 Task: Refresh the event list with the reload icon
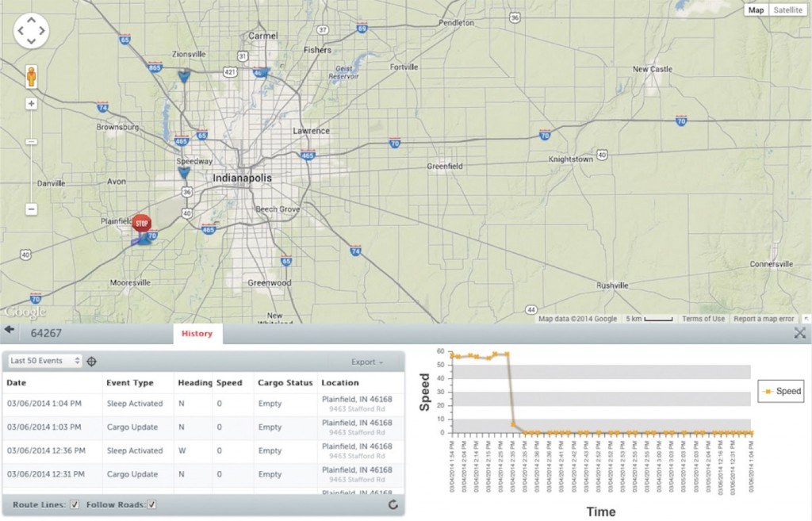pyautogui.click(x=393, y=504)
